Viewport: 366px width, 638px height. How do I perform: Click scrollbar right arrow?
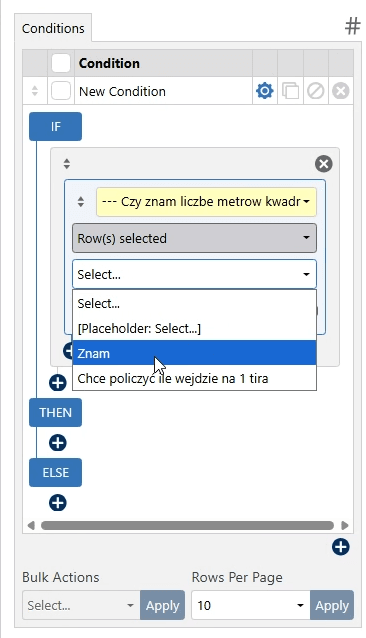click(345, 525)
